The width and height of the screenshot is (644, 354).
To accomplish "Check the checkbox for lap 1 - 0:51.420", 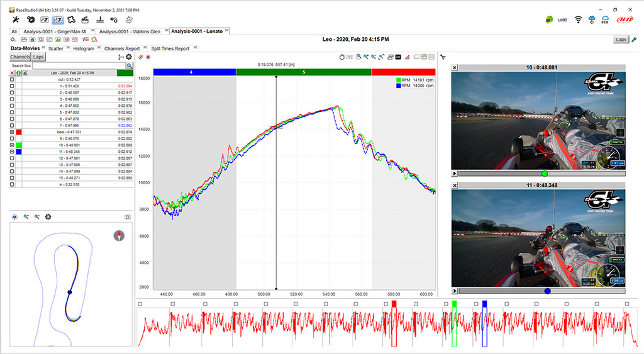I will 12,86.
